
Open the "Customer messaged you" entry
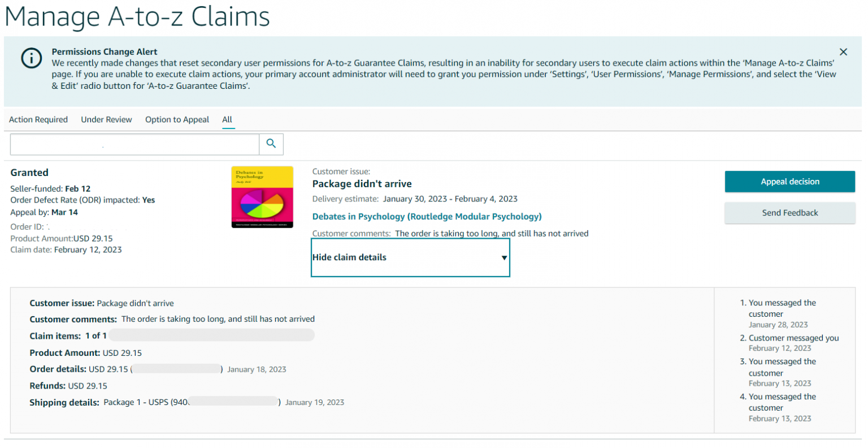(x=793, y=338)
